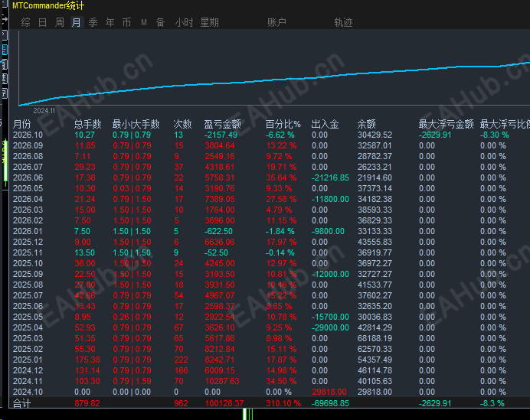Select the 2024.10 month row
This screenshot has height=420, width=530.
(x=270, y=392)
